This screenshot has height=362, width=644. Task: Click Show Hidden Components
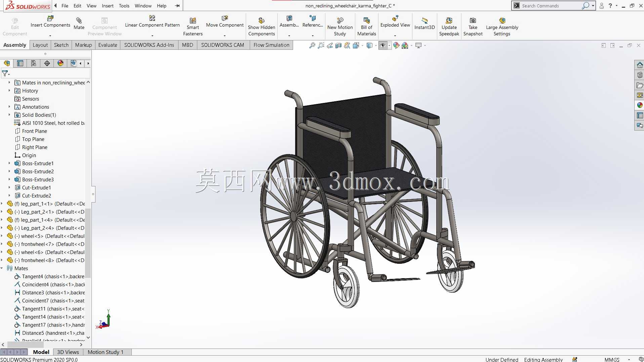261,26
